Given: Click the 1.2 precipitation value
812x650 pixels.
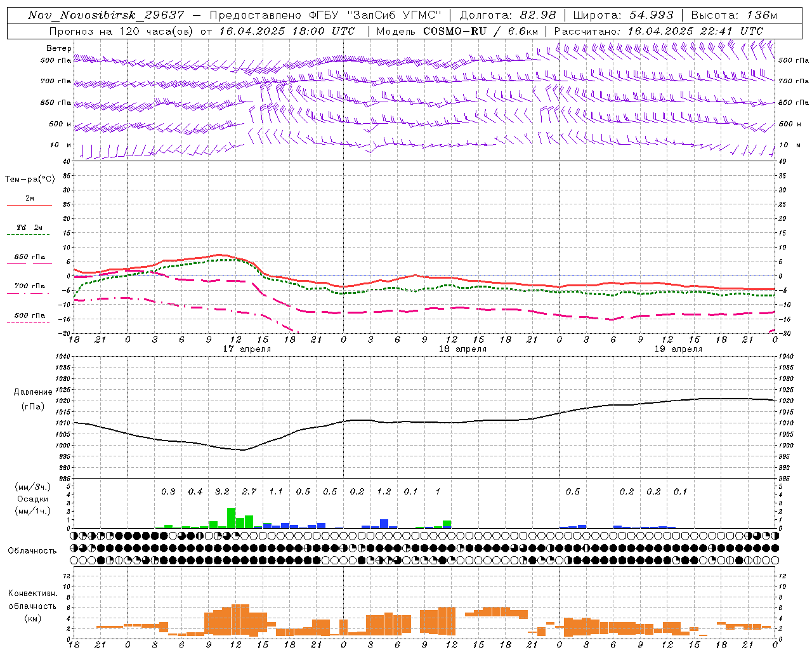Looking at the screenshot, I should click(384, 492).
